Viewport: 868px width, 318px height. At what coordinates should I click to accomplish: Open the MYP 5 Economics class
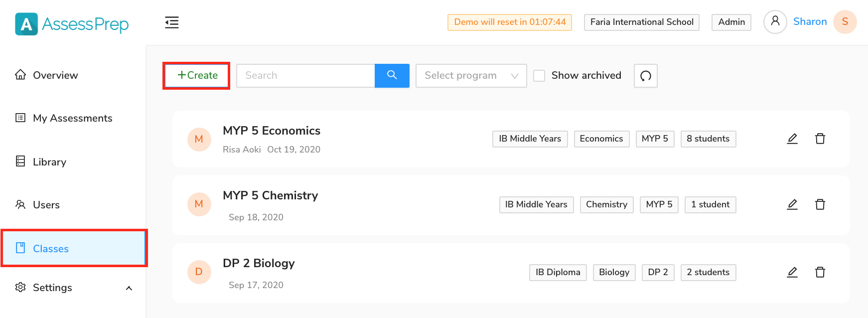click(x=272, y=131)
